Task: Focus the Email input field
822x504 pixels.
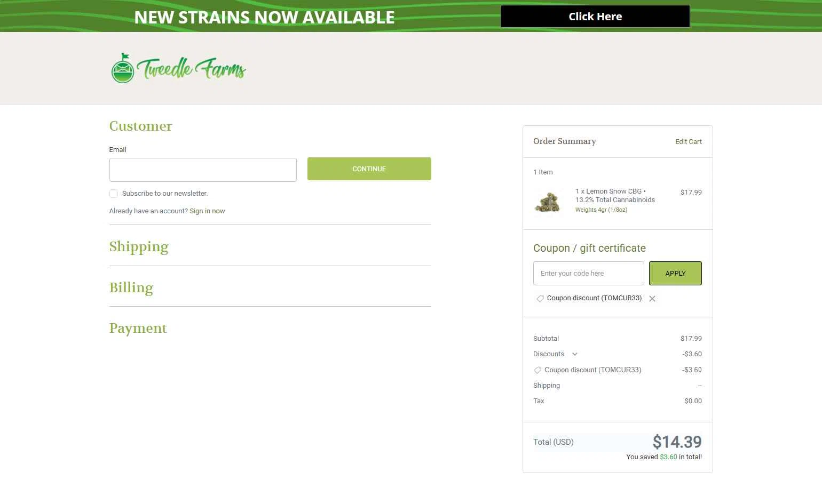Action: point(203,170)
